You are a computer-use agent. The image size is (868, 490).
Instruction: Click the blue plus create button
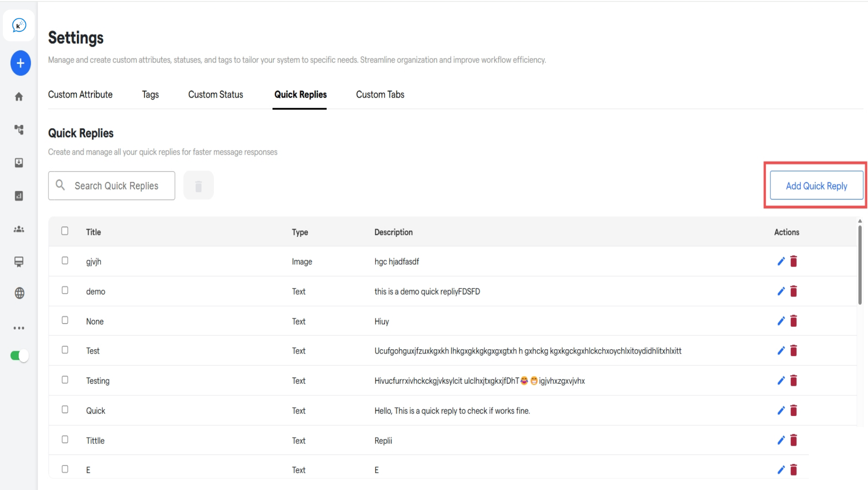click(x=20, y=63)
